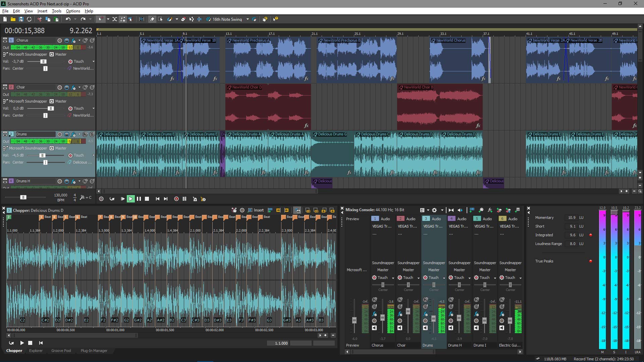
Task: Click the Loop Playback button in transport bar
Action: (x=112, y=199)
